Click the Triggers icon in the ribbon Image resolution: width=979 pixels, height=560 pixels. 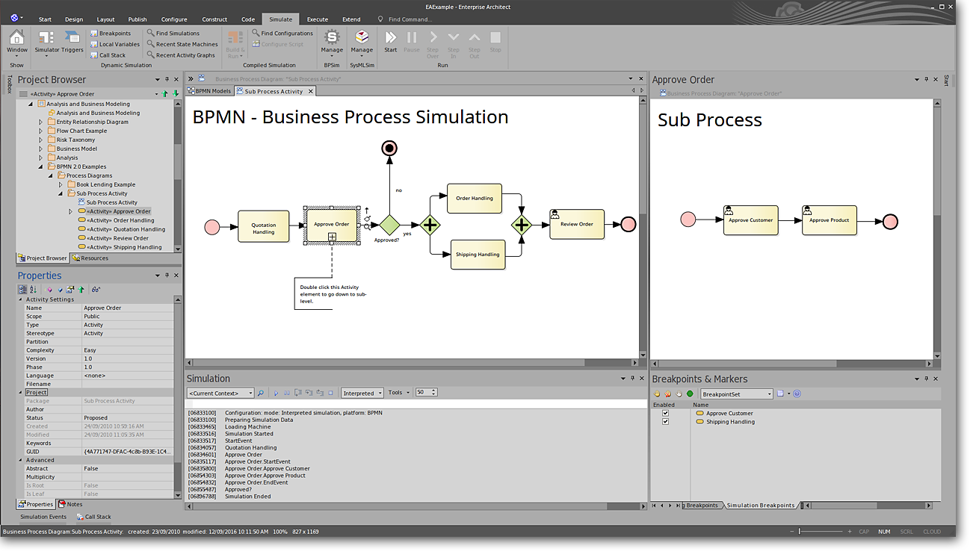(72, 39)
